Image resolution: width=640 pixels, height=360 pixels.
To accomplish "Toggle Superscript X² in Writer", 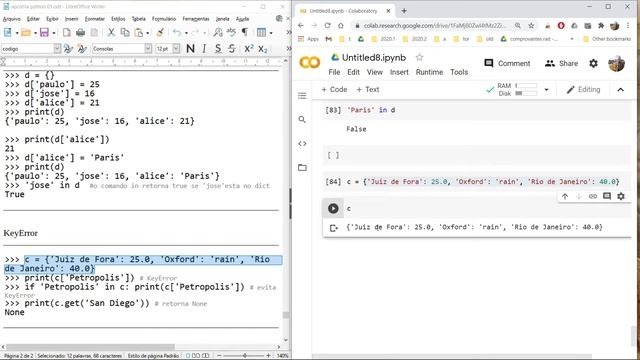I will (249, 49).
